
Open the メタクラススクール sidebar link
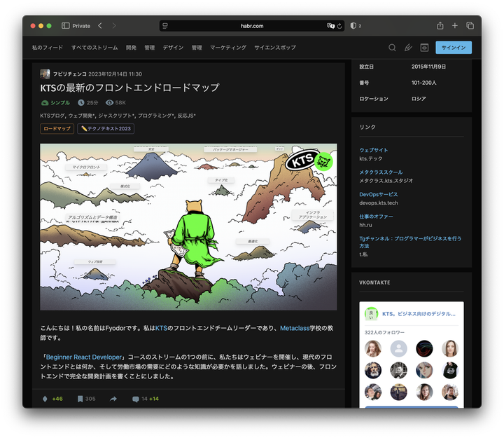[x=381, y=172]
